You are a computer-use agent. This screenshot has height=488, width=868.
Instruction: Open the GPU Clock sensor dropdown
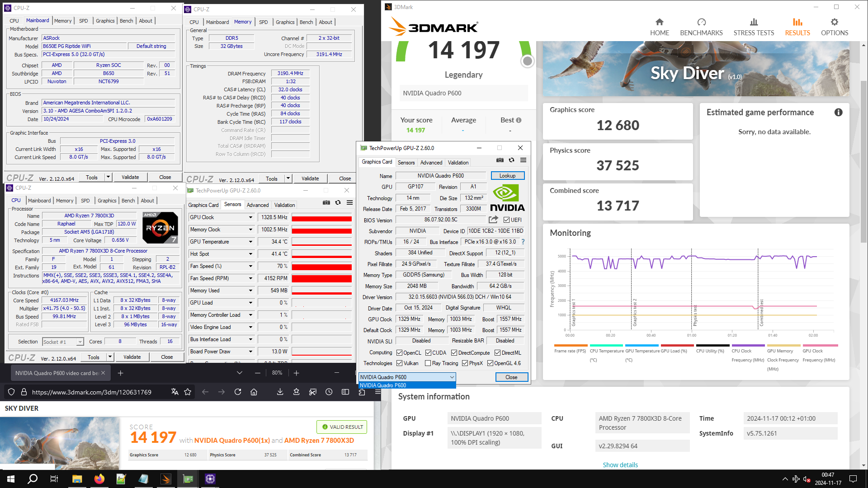[250, 217]
